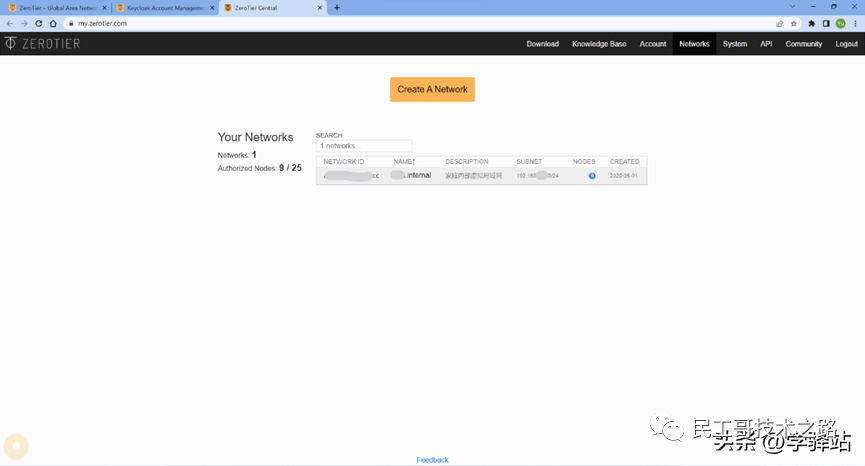Click the browser forward arrow
The image size is (865, 466).
24,23
